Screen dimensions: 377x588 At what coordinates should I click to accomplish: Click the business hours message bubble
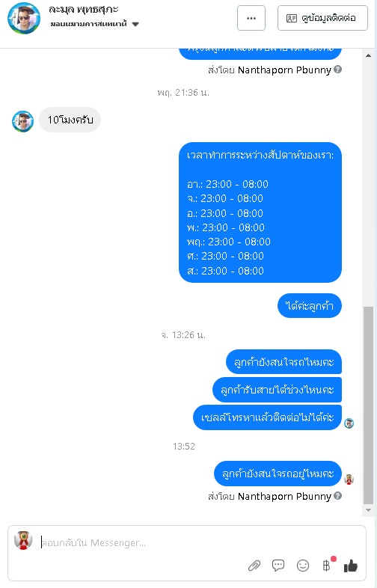[260, 212]
